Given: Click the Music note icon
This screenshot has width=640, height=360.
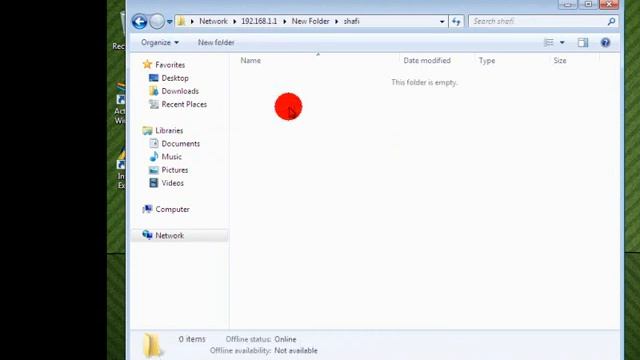Looking at the screenshot, I should (153, 156).
